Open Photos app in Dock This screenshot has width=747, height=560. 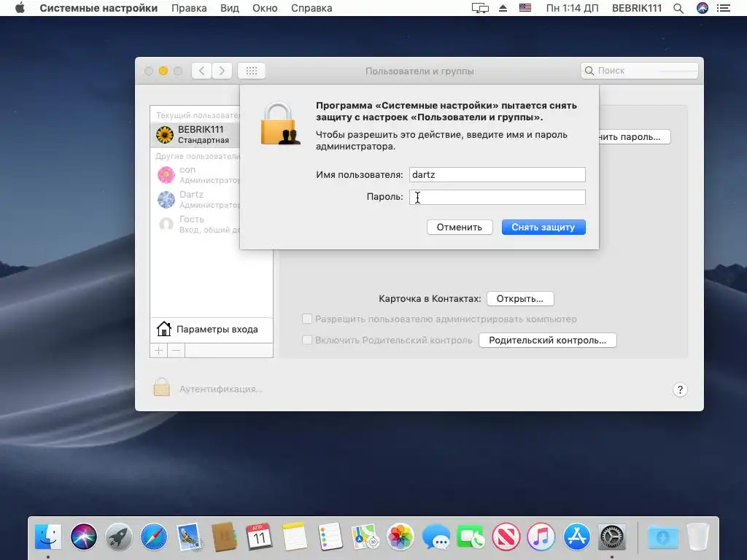[400, 537]
